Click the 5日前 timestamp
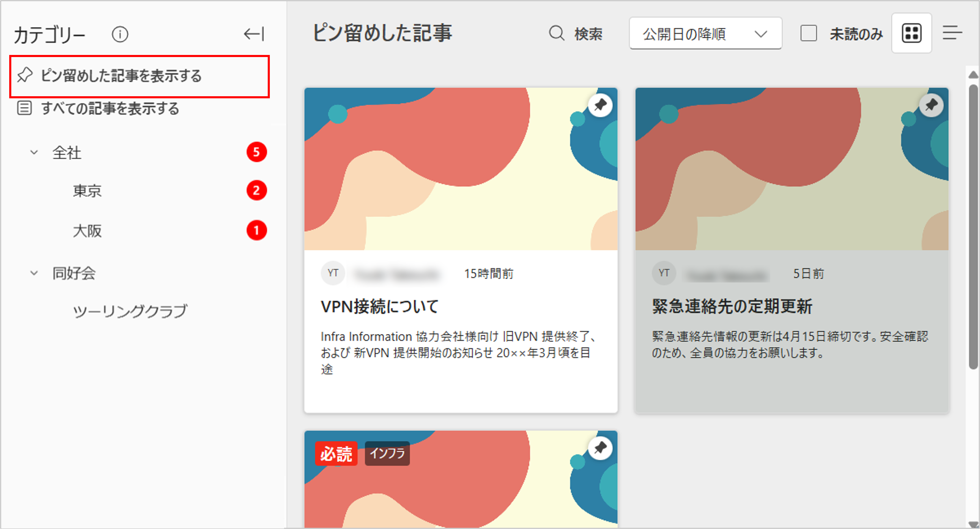 pyautogui.click(x=809, y=274)
